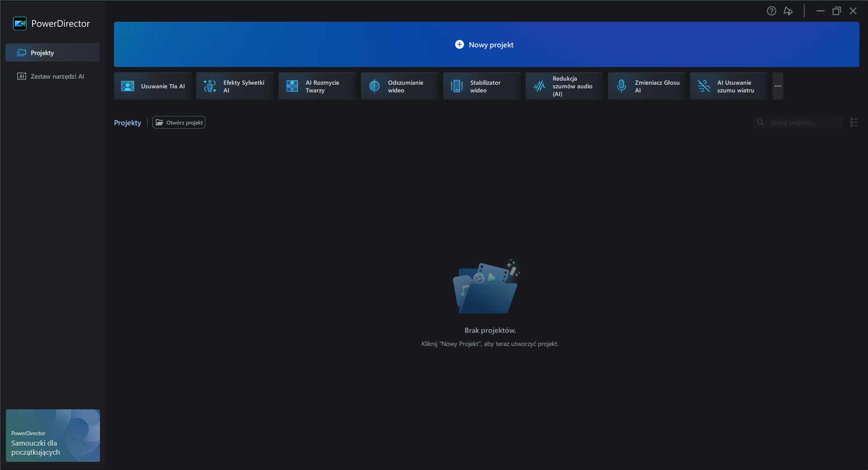Click the Projekty heading tab
Screen dimensions: 868x470
pyautogui.click(x=128, y=123)
